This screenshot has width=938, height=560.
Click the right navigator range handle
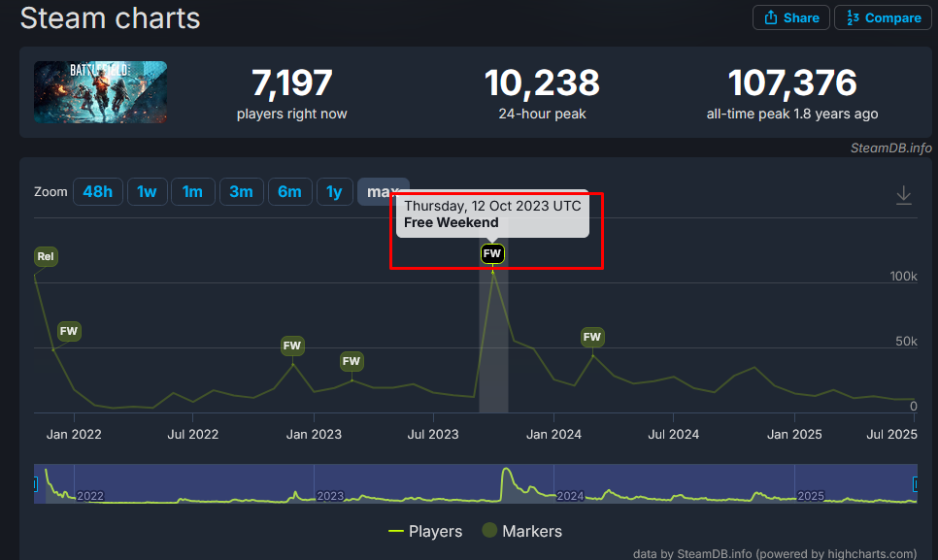pyautogui.click(x=916, y=484)
